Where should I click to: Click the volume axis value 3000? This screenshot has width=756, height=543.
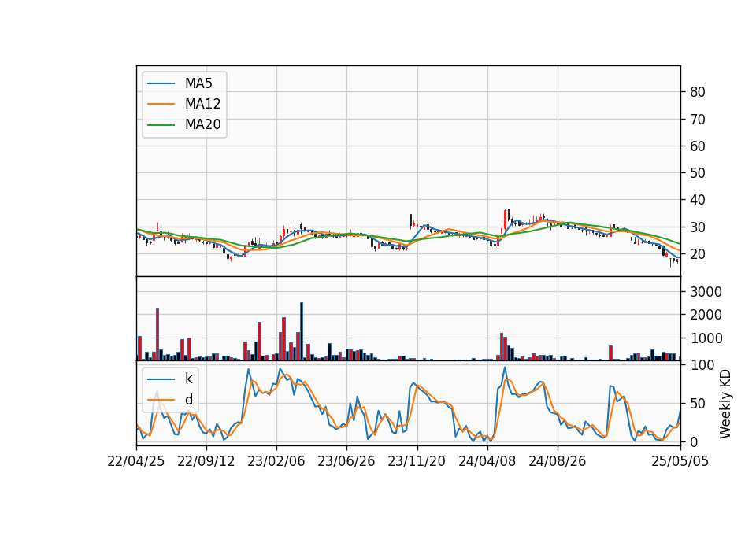(x=706, y=292)
